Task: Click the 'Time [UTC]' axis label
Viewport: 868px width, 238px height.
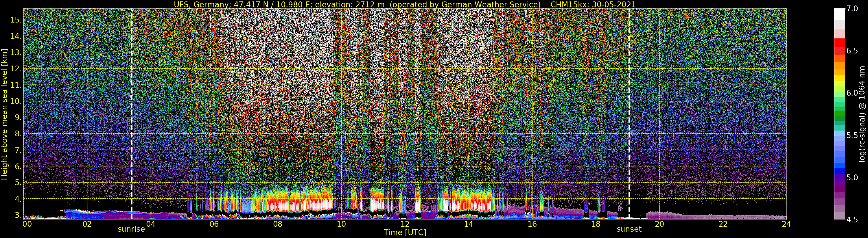Action: [x=405, y=233]
